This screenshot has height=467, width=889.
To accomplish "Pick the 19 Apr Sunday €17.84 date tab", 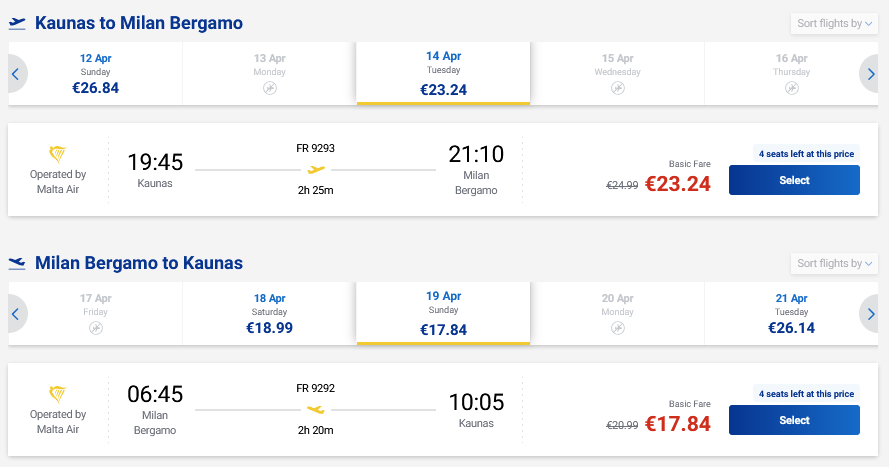I will click(443, 313).
